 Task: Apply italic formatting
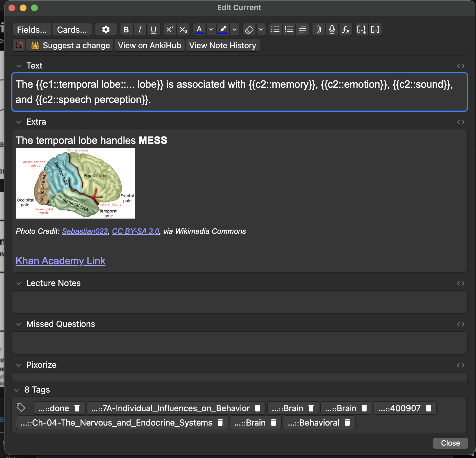coord(140,30)
